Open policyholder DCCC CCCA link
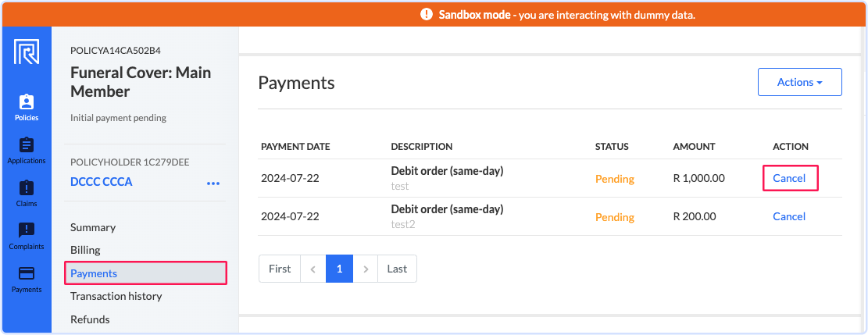The height and width of the screenshot is (335, 868). tap(102, 182)
